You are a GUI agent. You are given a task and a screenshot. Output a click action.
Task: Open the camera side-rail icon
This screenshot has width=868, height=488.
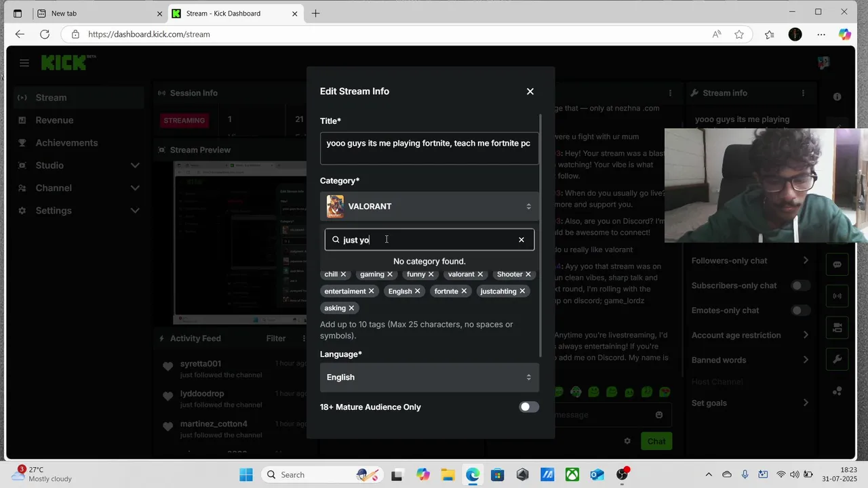(837, 327)
